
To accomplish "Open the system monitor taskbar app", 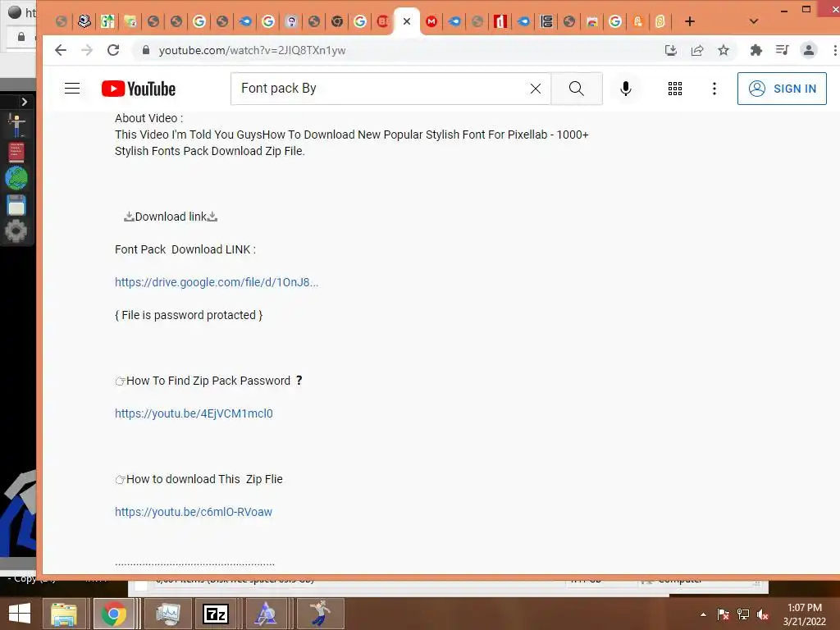I will [x=167, y=614].
